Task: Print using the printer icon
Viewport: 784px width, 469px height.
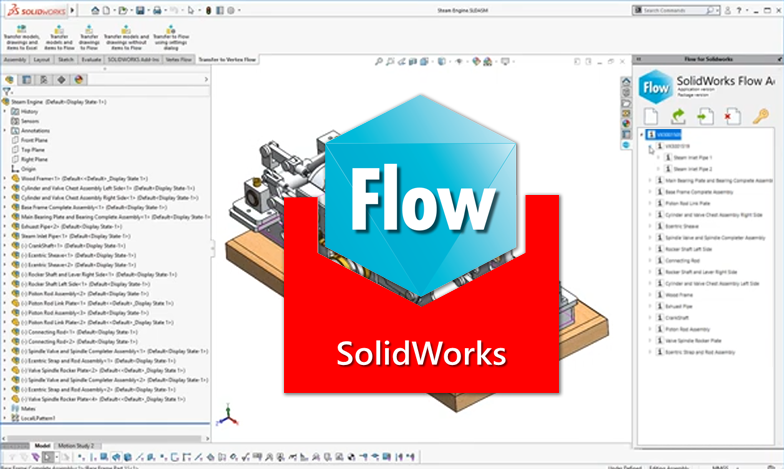Action: 157,10
